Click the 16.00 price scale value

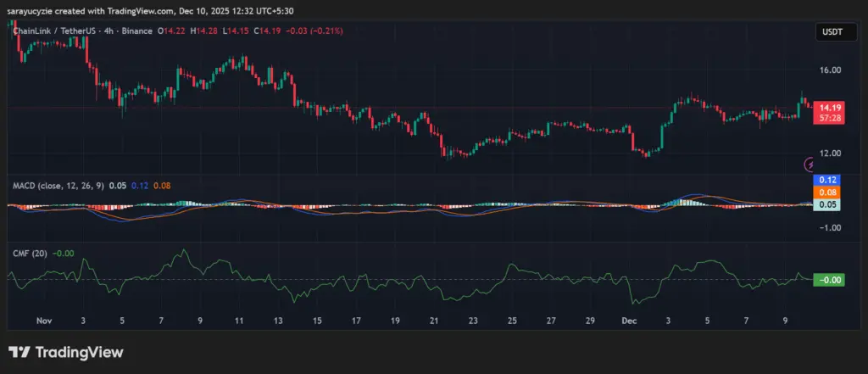[831, 70]
